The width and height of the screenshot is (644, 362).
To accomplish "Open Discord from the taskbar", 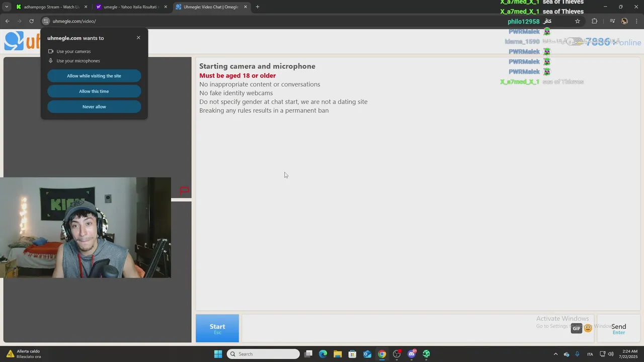I will tap(412, 354).
